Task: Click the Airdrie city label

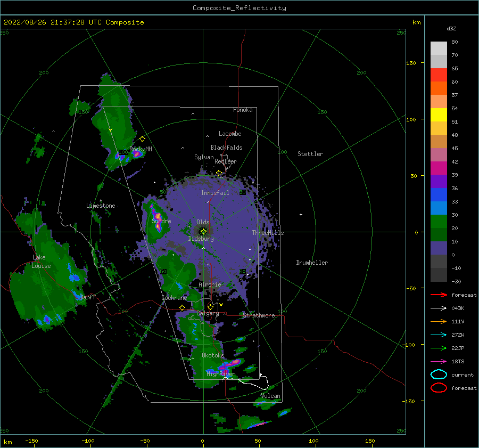Action: click(210, 284)
